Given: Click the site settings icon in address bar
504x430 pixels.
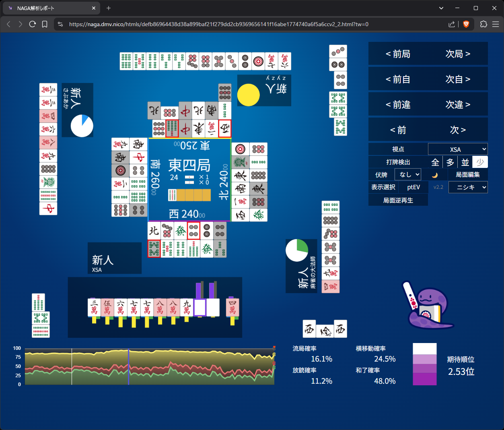Looking at the screenshot, I should 60,24.
